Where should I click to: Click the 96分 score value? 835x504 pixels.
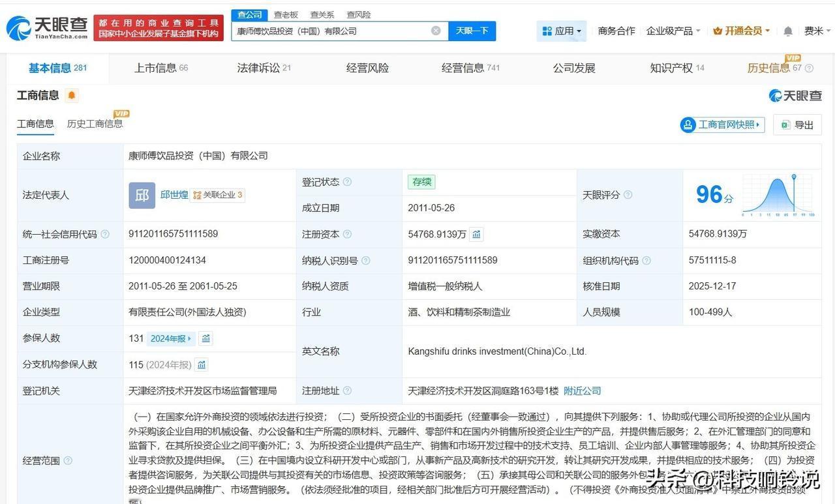click(x=714, y=194)
